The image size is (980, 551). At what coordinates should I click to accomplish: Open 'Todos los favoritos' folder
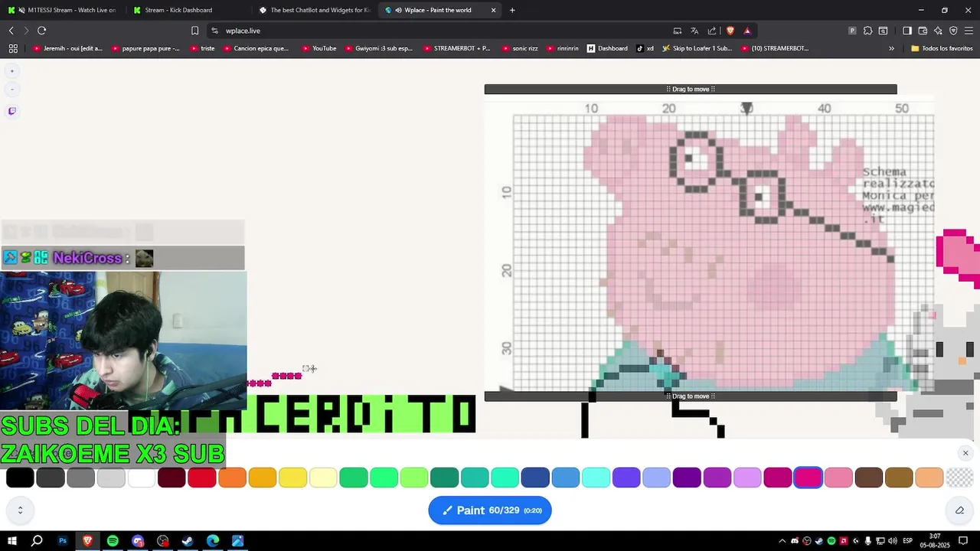[x=942, y=48]
